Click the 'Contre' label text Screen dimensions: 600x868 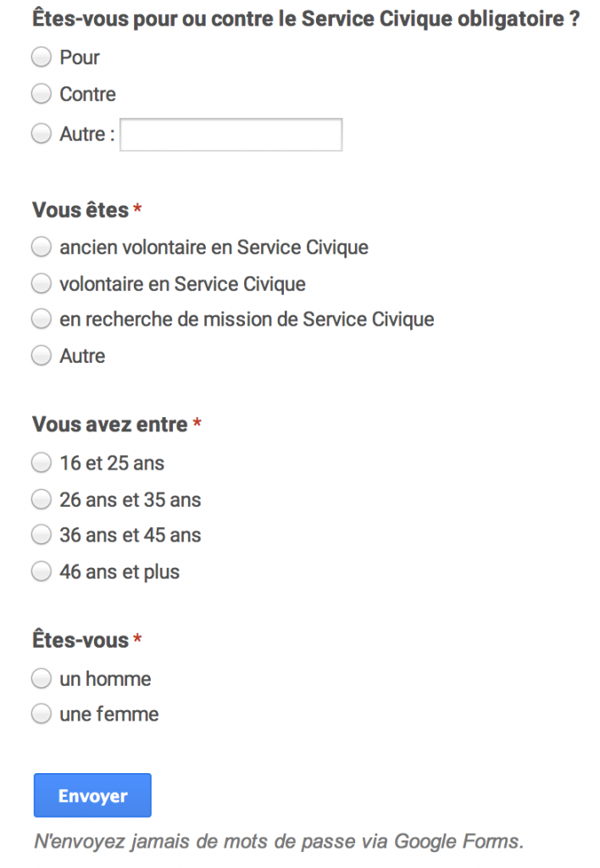point(87,94)
